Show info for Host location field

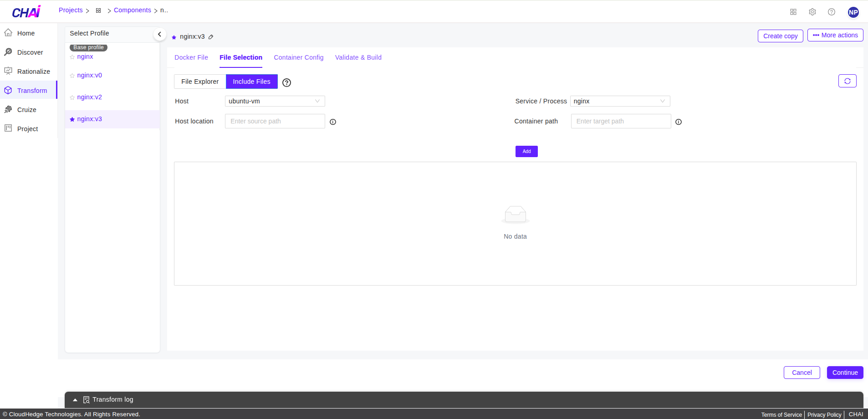(x=333, y=122)
